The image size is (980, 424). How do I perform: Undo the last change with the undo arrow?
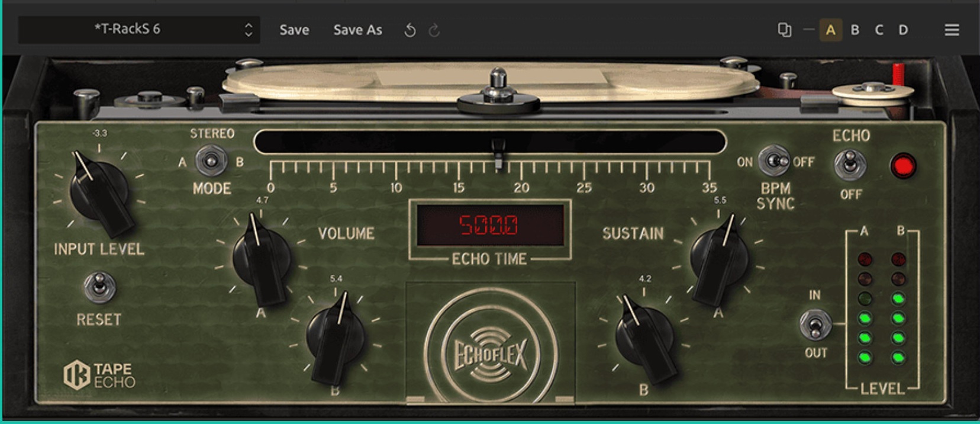(x=410, y=30)
